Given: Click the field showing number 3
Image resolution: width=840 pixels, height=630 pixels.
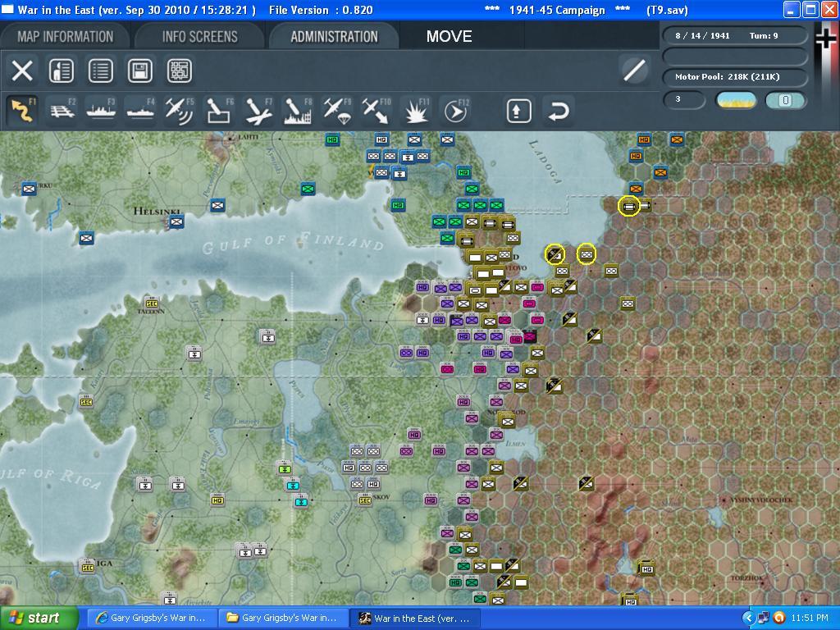Looking at the screenshot, I should 684,100.
